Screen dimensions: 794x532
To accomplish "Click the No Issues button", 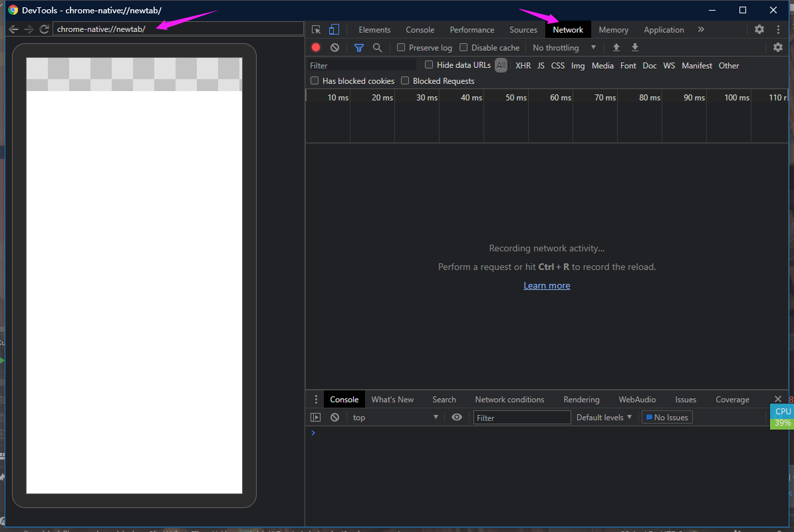I will click(667, 418).
